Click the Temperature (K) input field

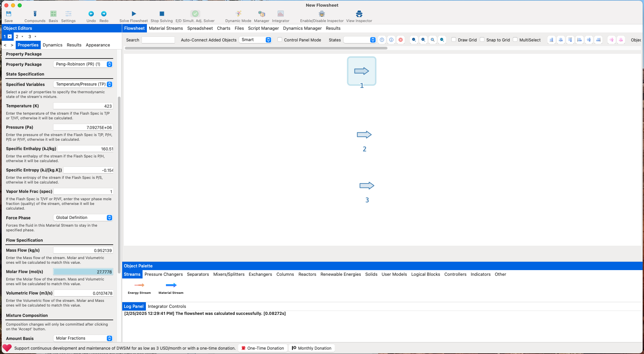[83, 106]
